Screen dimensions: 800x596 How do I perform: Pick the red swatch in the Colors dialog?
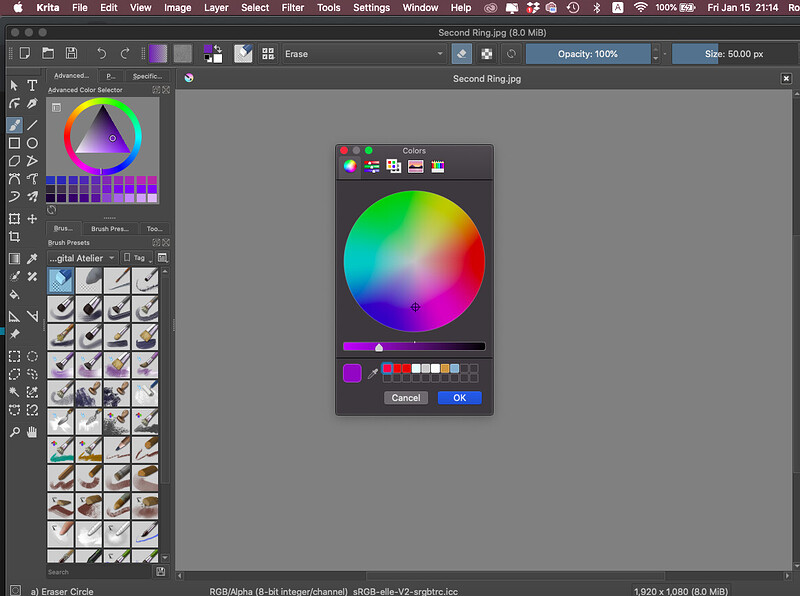coord(387,368)
